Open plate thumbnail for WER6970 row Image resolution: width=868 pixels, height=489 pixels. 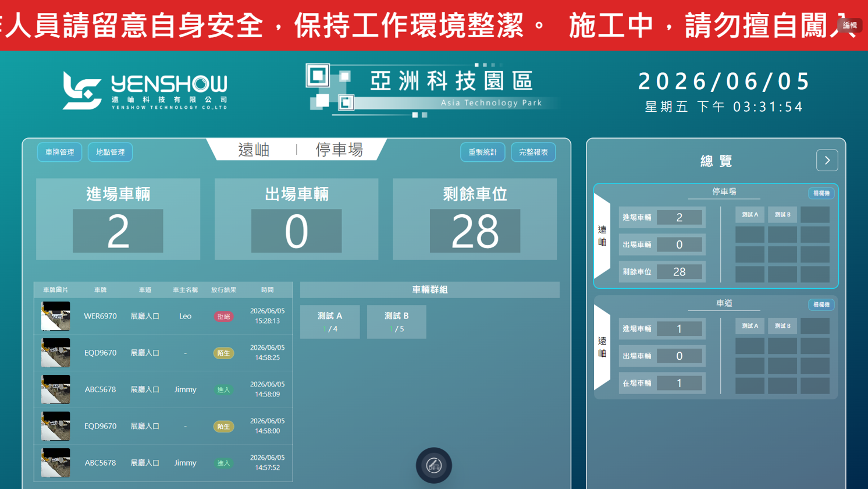56,316
